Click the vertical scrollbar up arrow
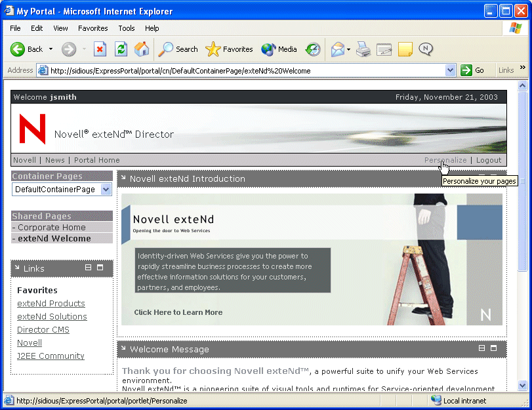 click(523, 85)
